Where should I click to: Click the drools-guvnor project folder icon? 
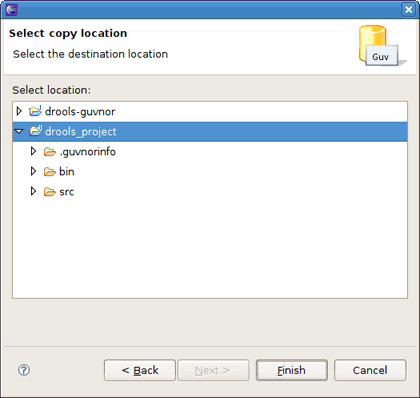tap(35, 111)
